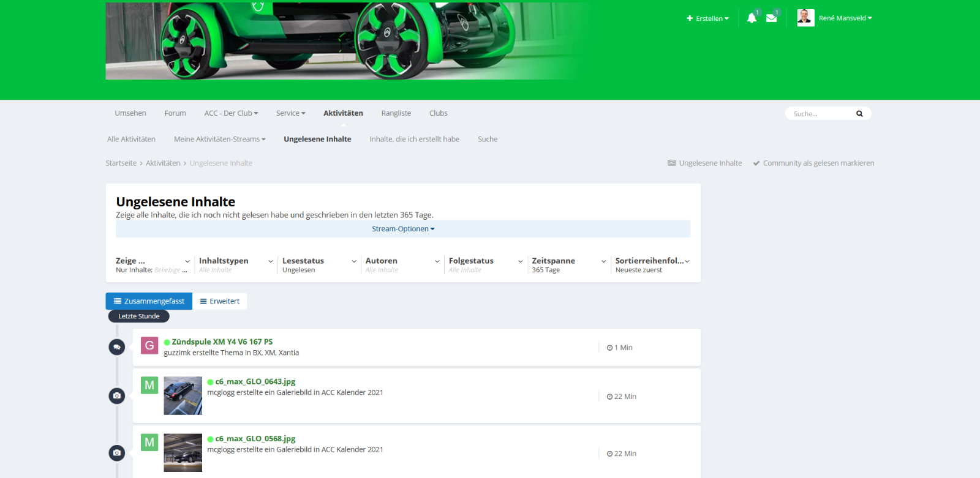Open the Inhaltstypen filter dropdown
Image resolution: width=980 pixels, height=478 pixels.
click(236, 265)
